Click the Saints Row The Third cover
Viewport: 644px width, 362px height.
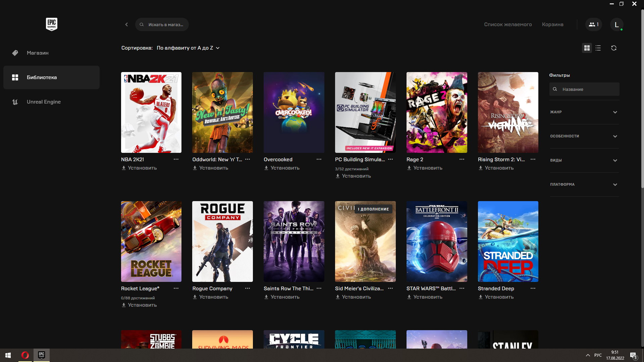pyautogui.click(x=294, y=241)
